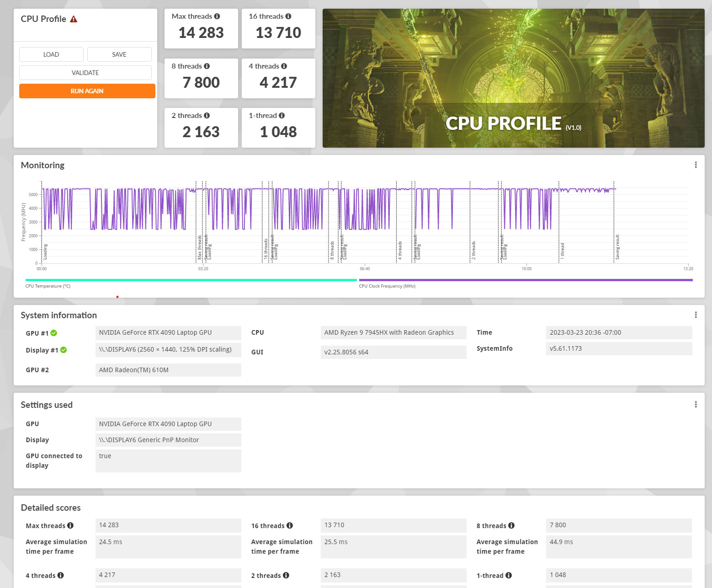Image resolution: width=712 pixels, height=588 pixels.
Task: Click info icon beside 8 threads score card
Action: pos(207,66)
